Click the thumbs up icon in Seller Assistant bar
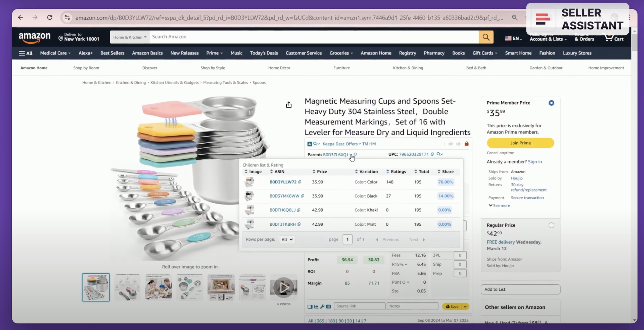Viewport: 644px width, 330px height. (450, 144)
